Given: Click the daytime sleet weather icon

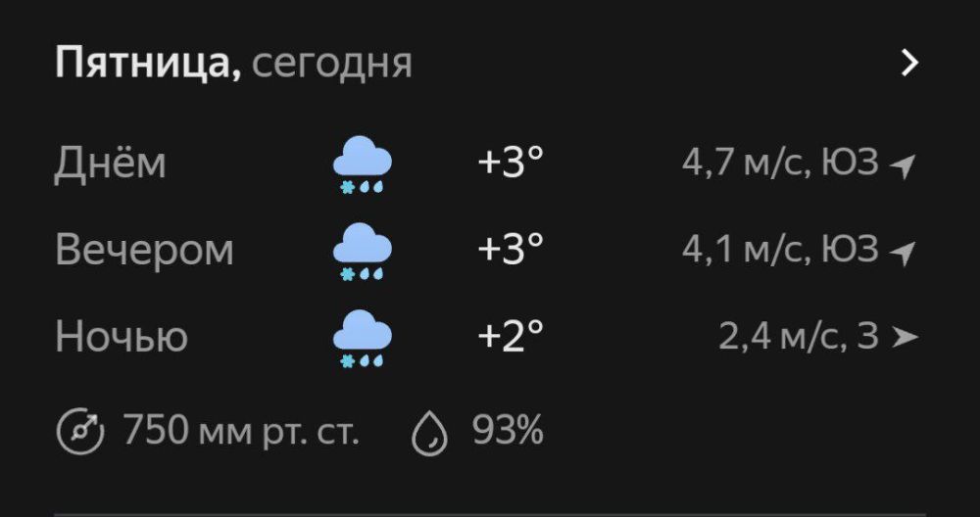Looking at the screenshot, I should pyautogui.click(x=363, y=164).
